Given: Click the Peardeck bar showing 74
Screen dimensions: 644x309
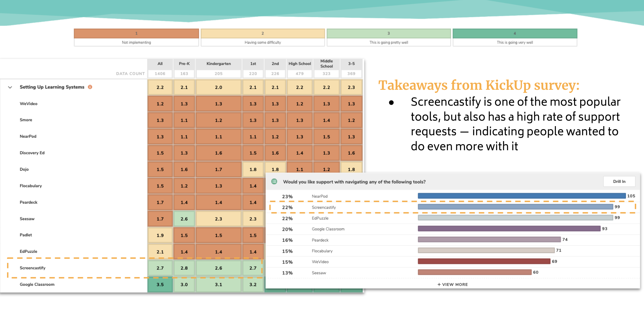Looking at the screenshot, I should point(489,240).
